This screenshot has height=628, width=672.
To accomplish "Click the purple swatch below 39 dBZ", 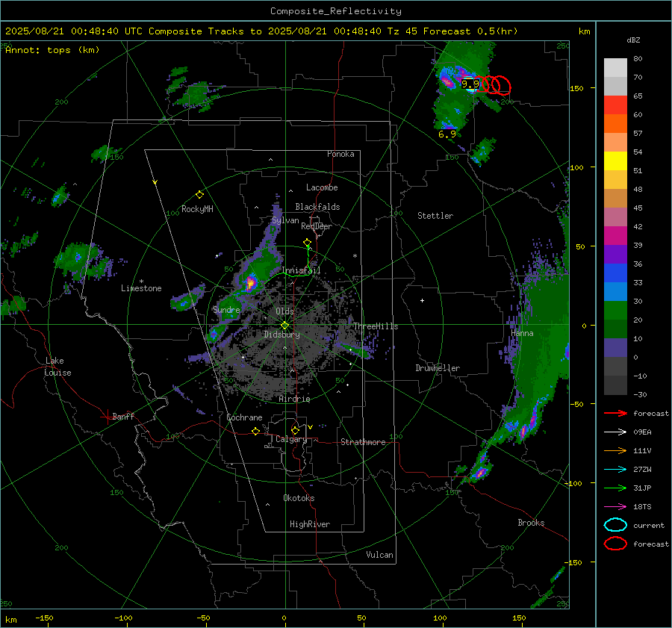I will click(615, 255).
